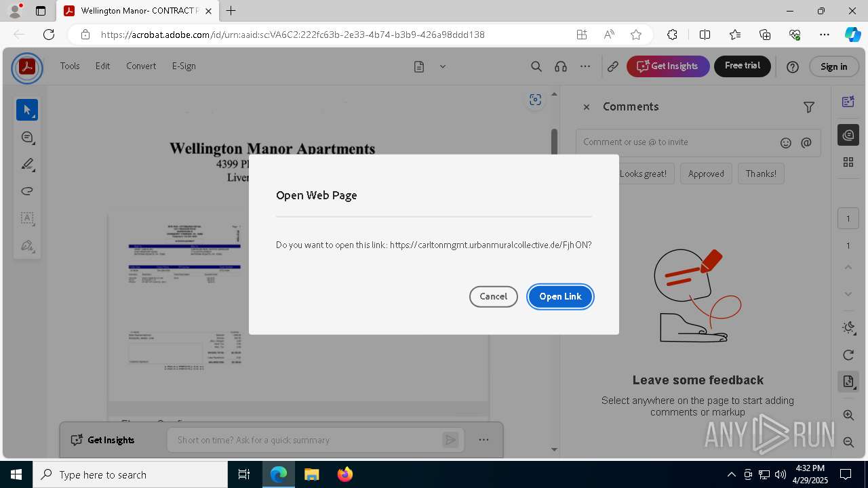Go to previous page with up chevron
This screenshot has width=868, height=488.
pos(848,267)
